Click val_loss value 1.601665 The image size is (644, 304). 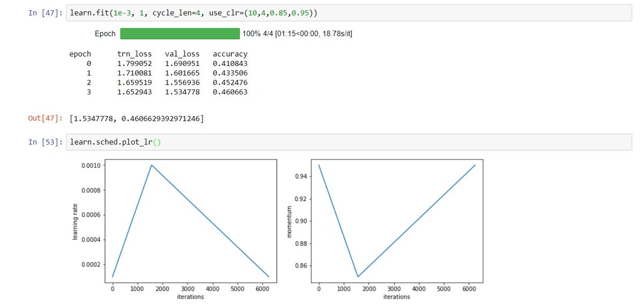click(x=182, y=73)
